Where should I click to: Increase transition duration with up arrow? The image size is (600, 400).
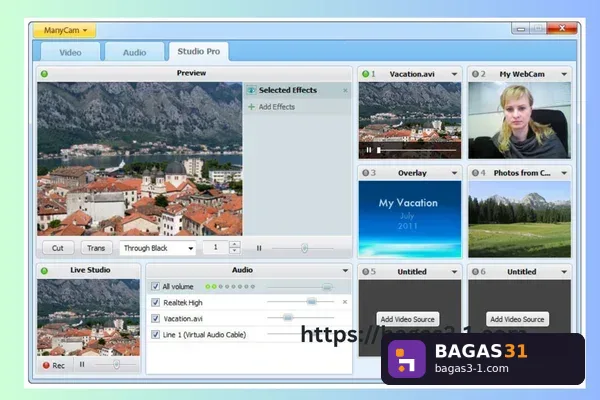tap(235, 244)
